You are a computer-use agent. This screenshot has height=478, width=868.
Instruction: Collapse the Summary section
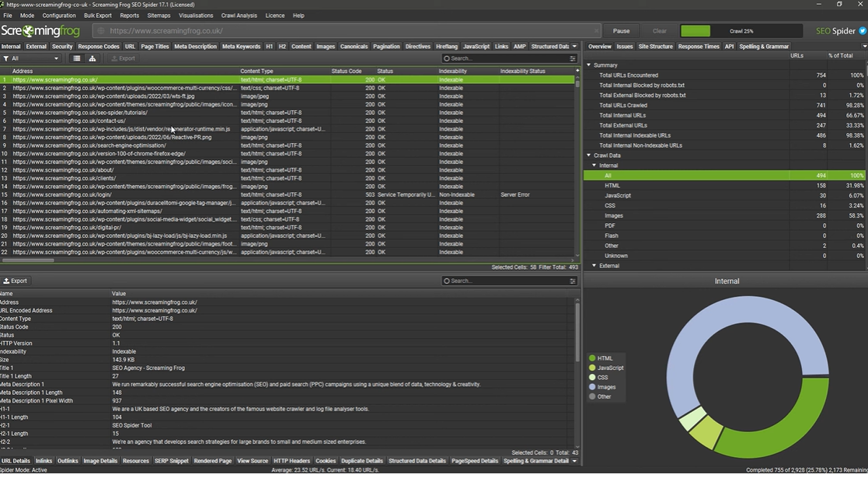pos(589,65)
